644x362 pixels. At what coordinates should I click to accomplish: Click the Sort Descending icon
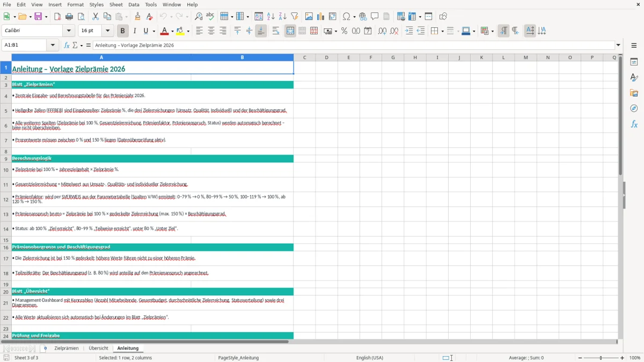coord(283,17)
